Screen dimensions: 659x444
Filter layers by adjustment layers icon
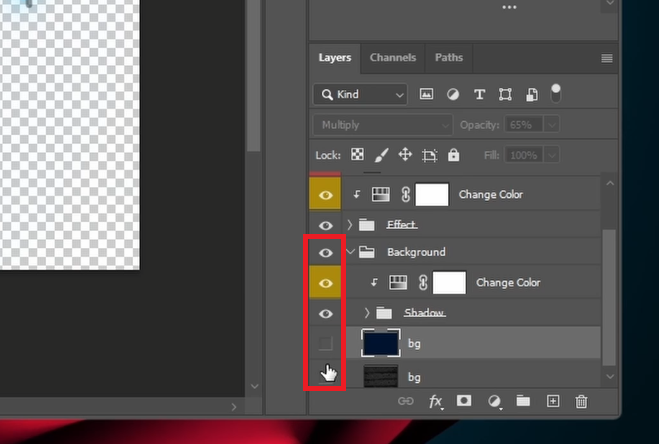tap(453, 94)
